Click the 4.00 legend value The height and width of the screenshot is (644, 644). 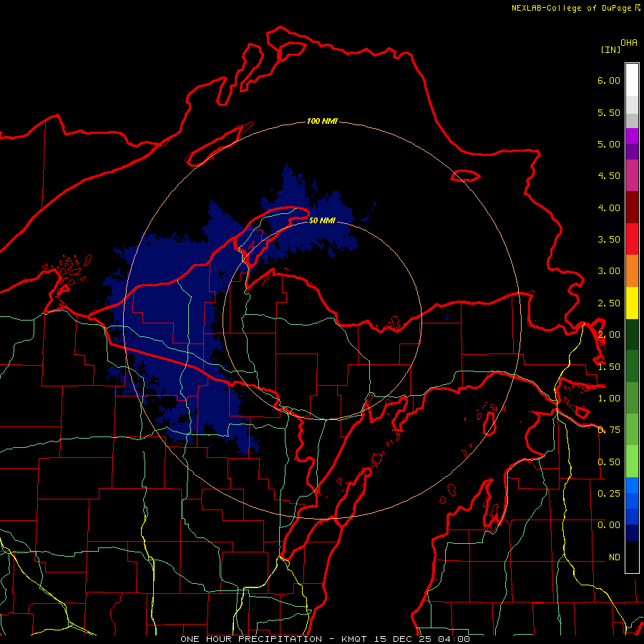click(609, 208)
